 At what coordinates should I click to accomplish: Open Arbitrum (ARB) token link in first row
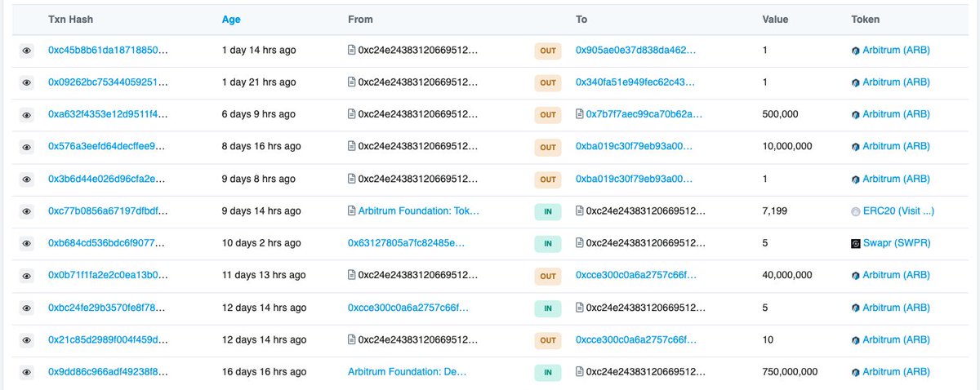point(897,51)
